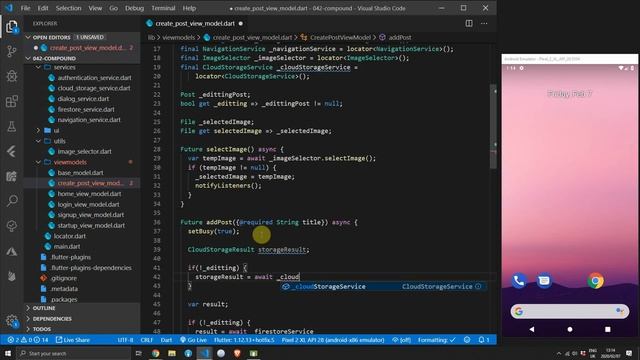Open the Extensions view icon
Screen dimensions: 640x360
click(12, 101)
